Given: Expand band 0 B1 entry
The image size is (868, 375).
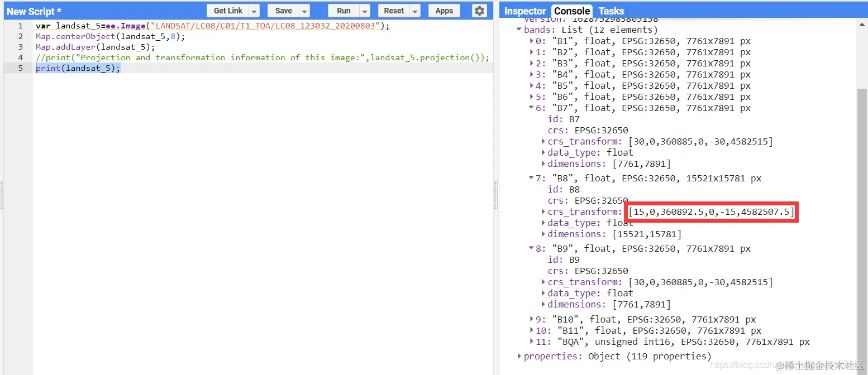Looking at the screenshot, I should [x=531, y=41].
